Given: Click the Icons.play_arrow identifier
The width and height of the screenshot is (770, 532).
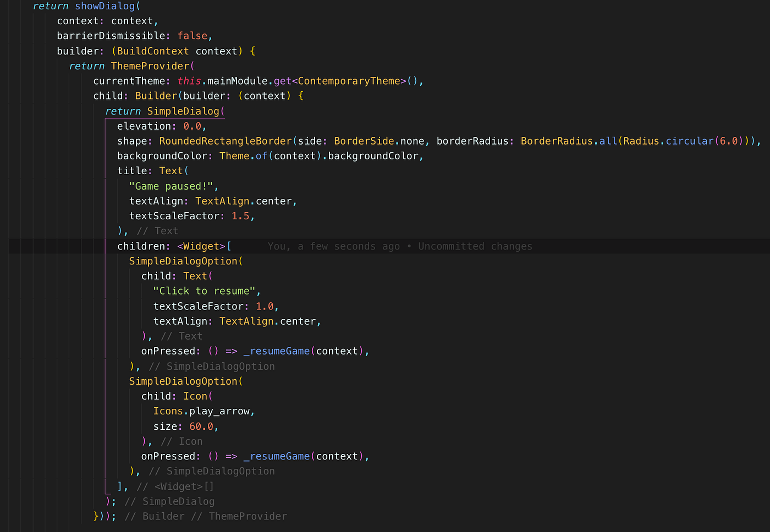Looking at the screenshot, I should (202, 411).
